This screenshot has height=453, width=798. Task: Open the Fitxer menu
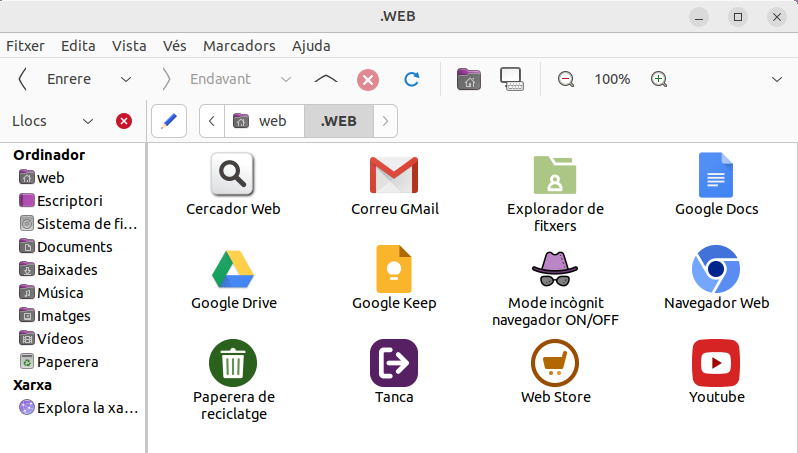(x=25, y=46)
